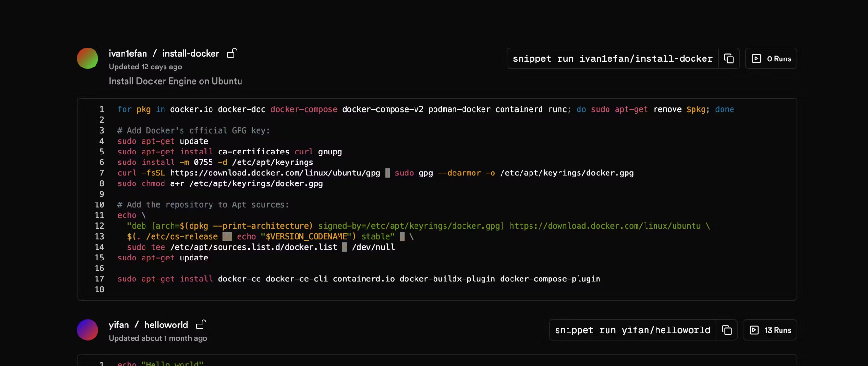The height and width of the screenshot is (366, 868).
Task: Click the 'sudo tee /etc/apt/sources.list.d/docker.list' line
Action: point(260,247)
